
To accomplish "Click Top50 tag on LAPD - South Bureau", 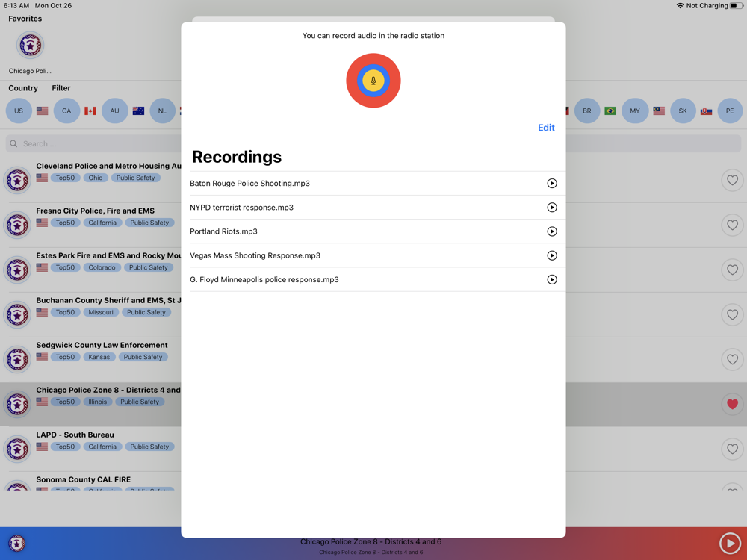I will (65, 447).
